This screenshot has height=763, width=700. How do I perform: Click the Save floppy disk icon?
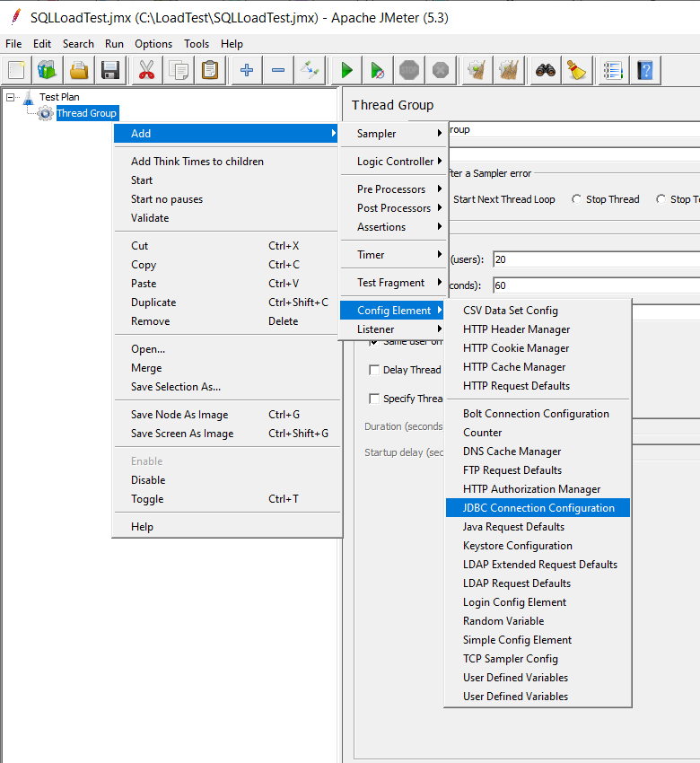click(x=110, y=70)
